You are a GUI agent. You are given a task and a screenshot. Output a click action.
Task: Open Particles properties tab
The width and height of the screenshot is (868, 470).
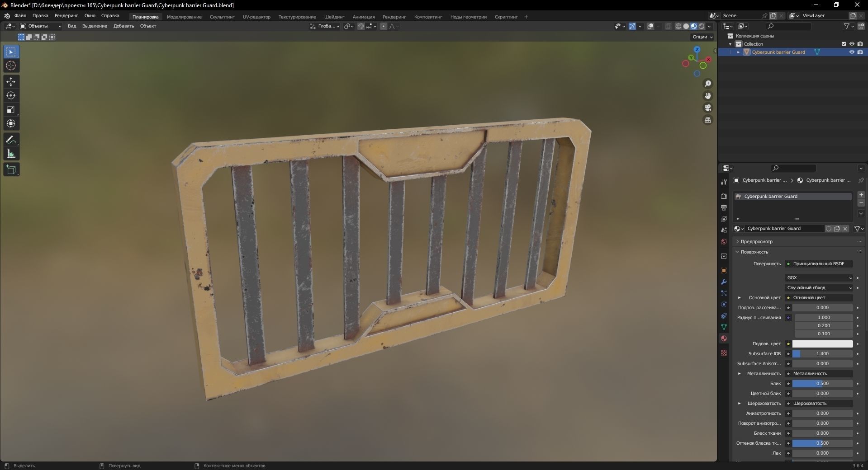(724, 293)
